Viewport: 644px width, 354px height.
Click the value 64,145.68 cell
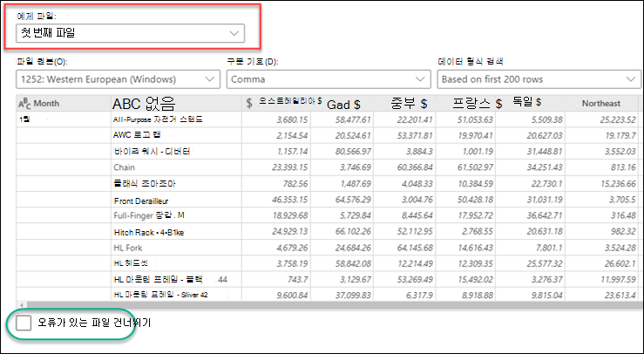coord(404,248)
